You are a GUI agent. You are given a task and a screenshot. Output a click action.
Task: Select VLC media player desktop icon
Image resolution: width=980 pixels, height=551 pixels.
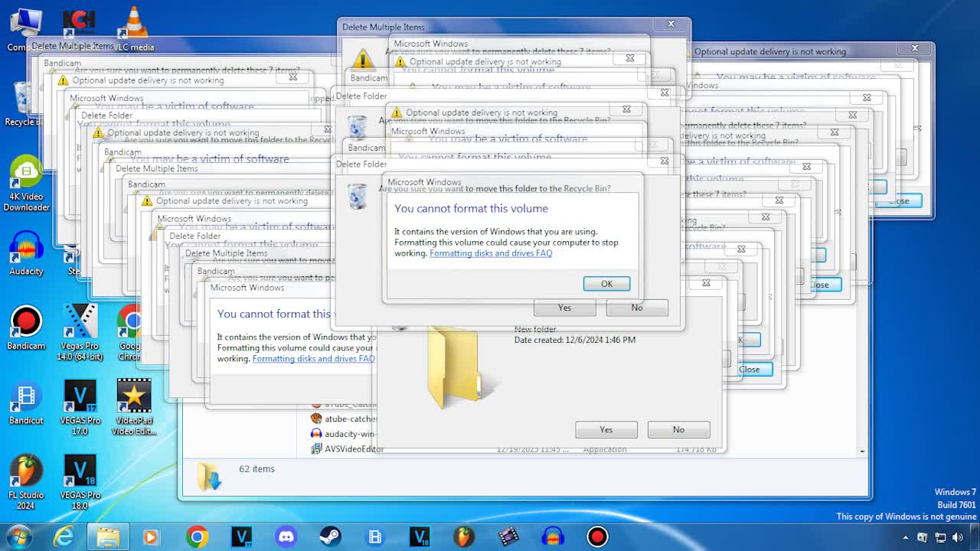(135, 29)
